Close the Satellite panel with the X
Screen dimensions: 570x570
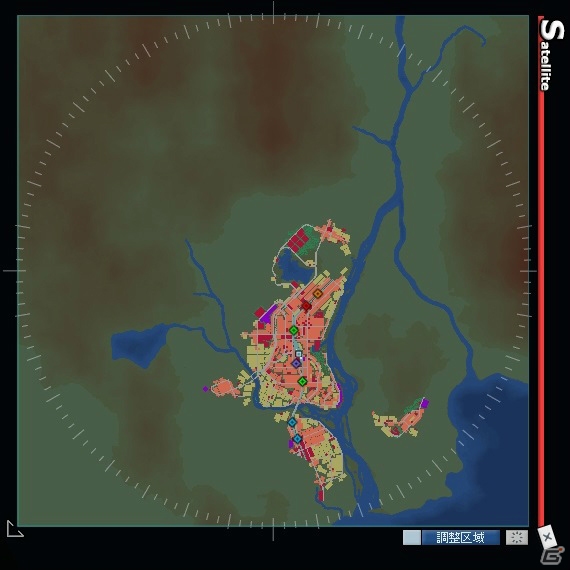click(547, 537)
